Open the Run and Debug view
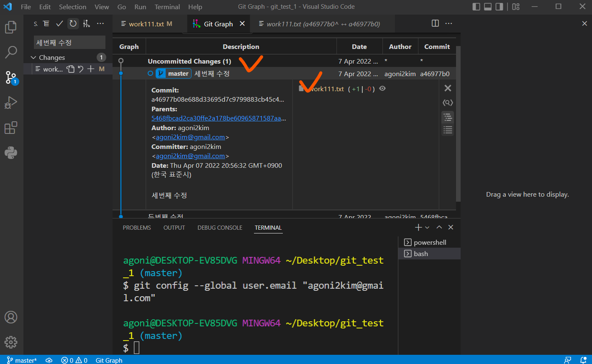 (10, 103)
